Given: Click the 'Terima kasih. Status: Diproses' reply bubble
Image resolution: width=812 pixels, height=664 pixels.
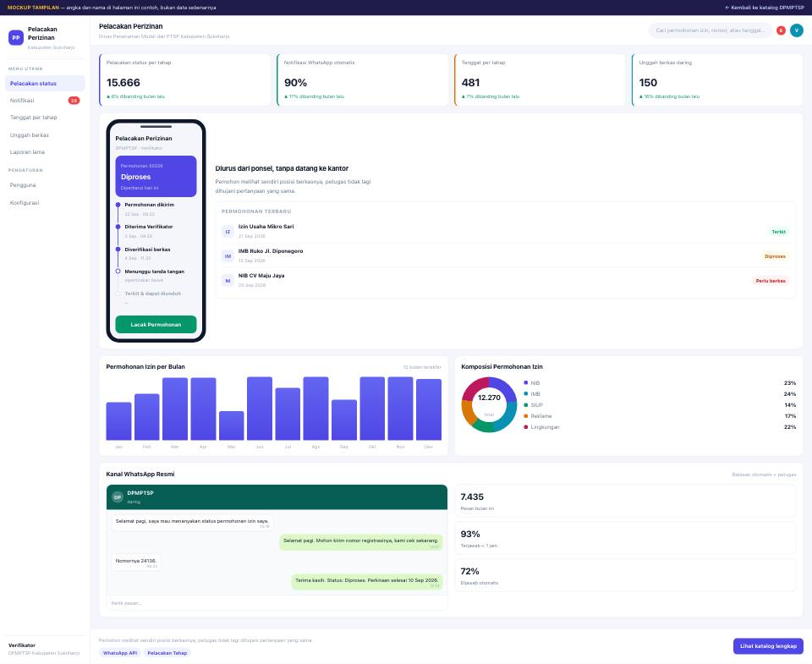Looking at the screenshot, I should pos(366,582).
